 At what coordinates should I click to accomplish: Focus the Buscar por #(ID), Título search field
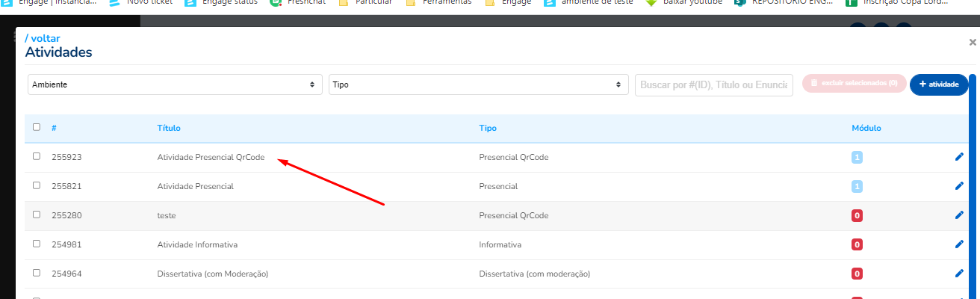tap(714, 84)
